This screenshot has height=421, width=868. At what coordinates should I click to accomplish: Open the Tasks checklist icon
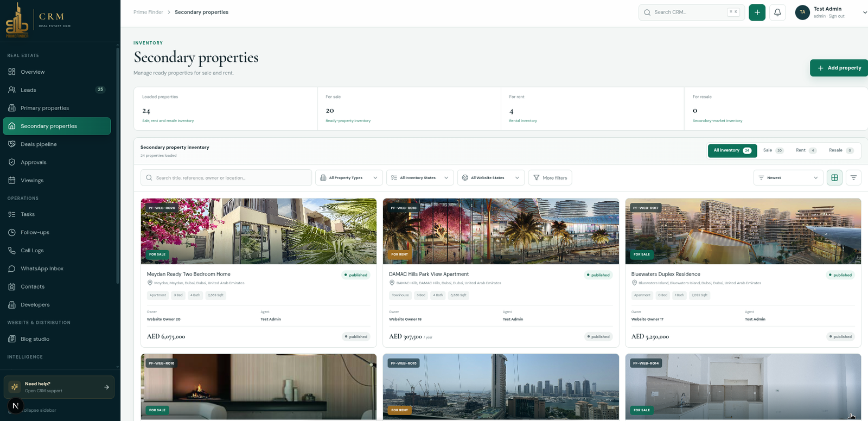12,214
